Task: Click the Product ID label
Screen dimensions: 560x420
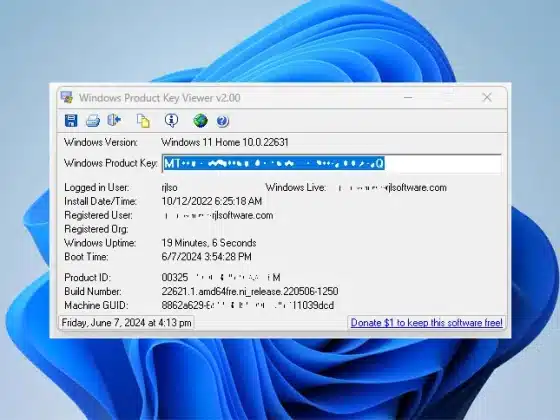Action: click(x=88, y=278)
